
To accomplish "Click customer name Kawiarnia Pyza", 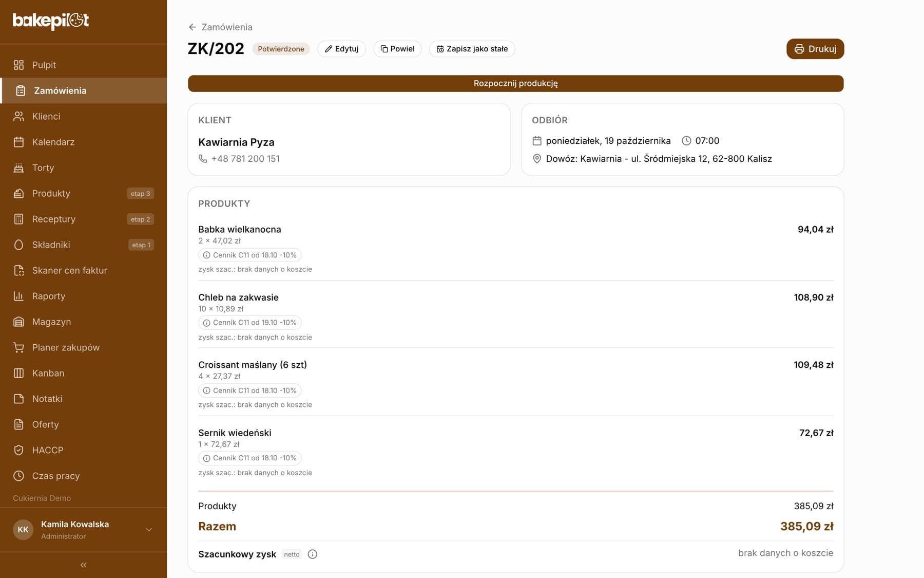I will pos(236,142).
